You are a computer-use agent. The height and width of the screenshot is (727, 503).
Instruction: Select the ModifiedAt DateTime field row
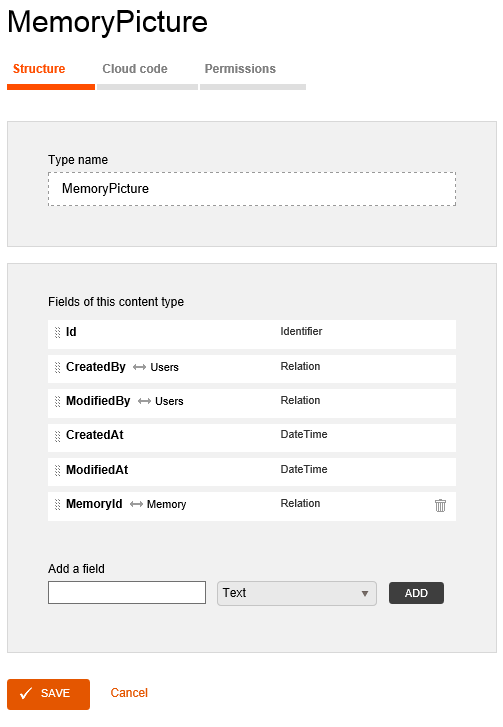252,472
